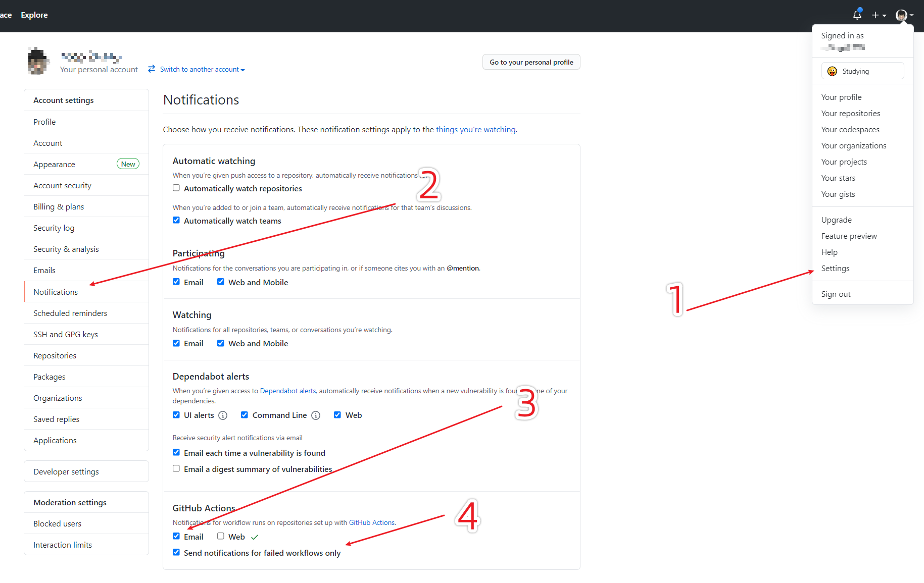
Task: Select Feature preview in user menu
Action: point(863,236)
